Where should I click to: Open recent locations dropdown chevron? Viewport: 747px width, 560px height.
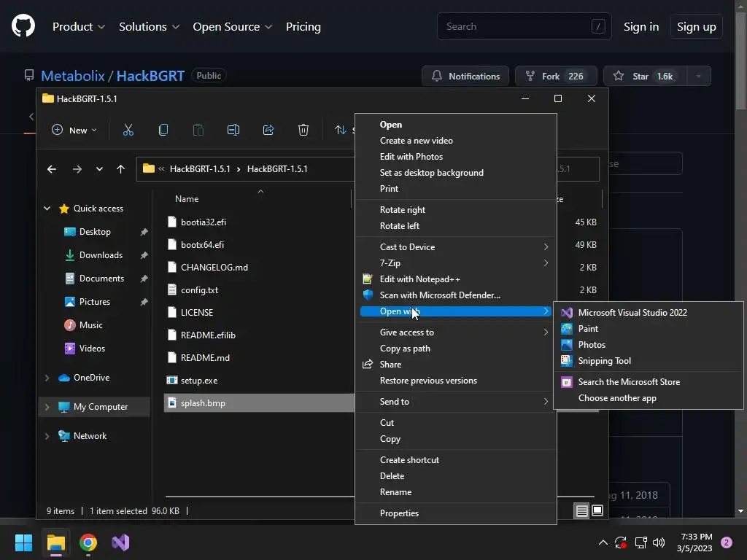[x=99, y=169]
